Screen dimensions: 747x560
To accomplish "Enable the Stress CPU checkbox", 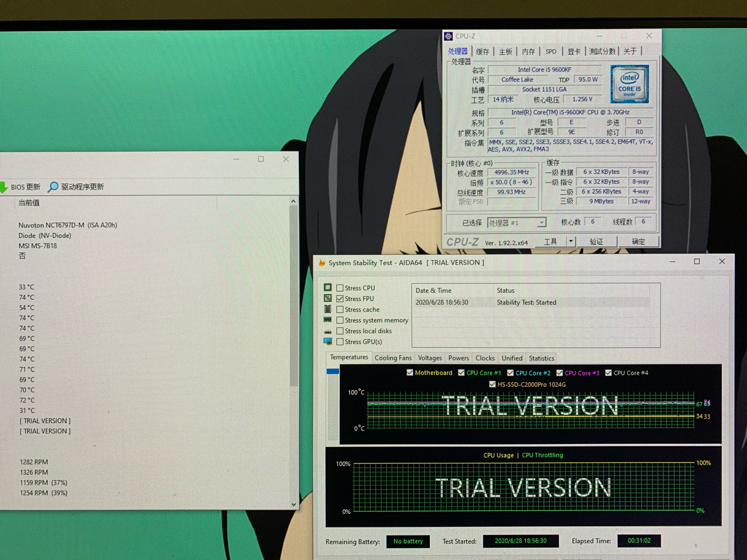I will pyautogui.click(x=340, y=288).
